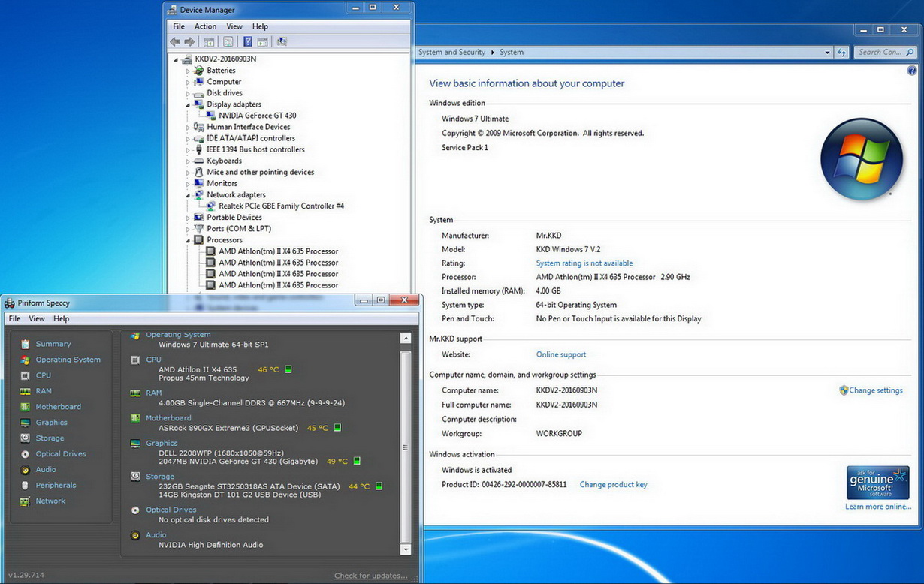Click the help icon in the System window
This screenshot has height=584, width=924.
click(912, 71)
